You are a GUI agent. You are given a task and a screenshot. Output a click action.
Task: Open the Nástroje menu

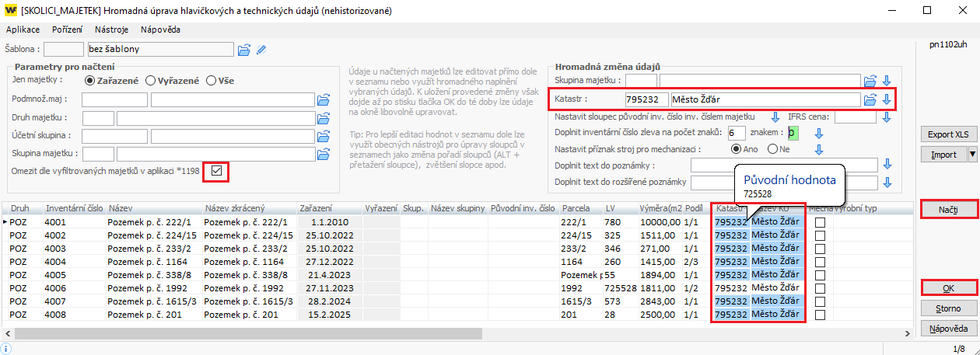(111, 30)
